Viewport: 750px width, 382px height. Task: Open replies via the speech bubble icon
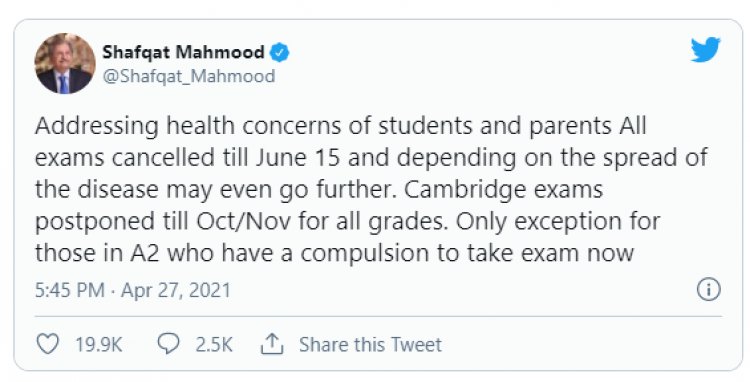pos(168,344)
